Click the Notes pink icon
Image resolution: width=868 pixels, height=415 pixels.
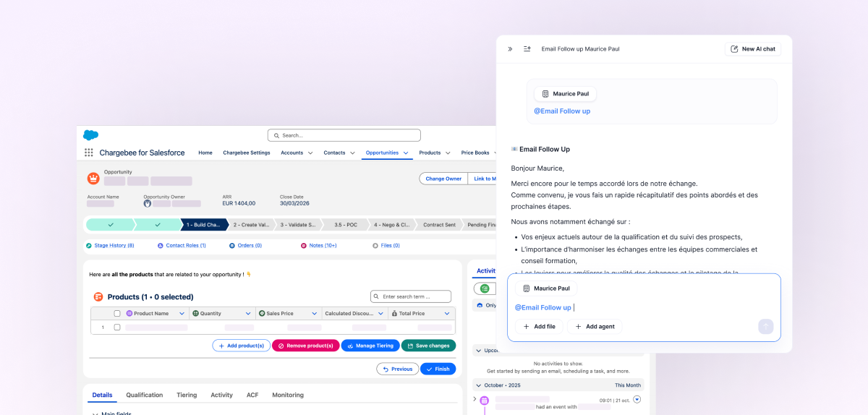304,246
